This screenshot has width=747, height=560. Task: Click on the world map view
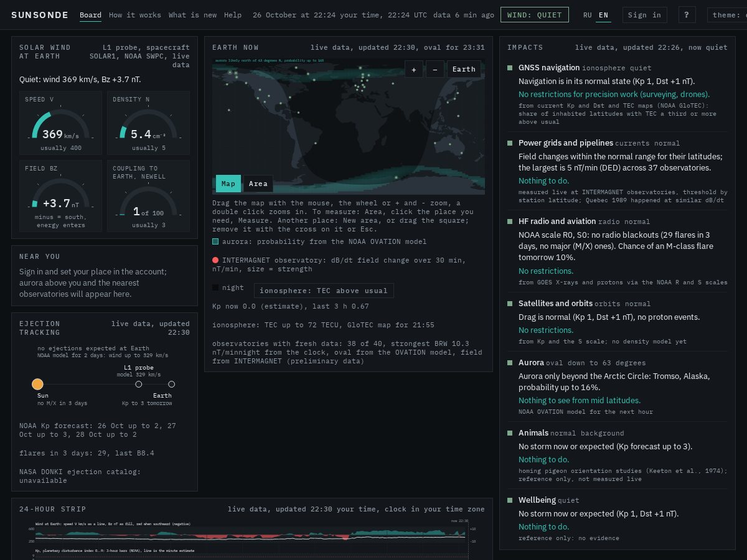348,126
